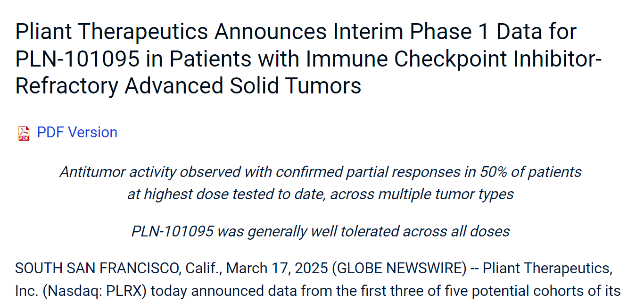Screen dimensions: 644x303
Task: Click "(GLOBE NEWSWIRE)" in the dateline
Action: 398,269
